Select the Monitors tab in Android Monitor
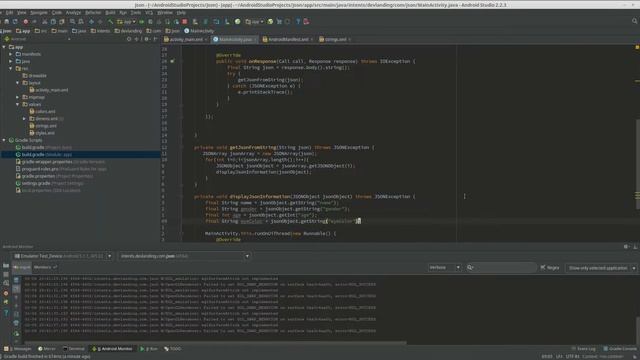The image size is (640, 360). pyautogui.click(x=43, y=267)
